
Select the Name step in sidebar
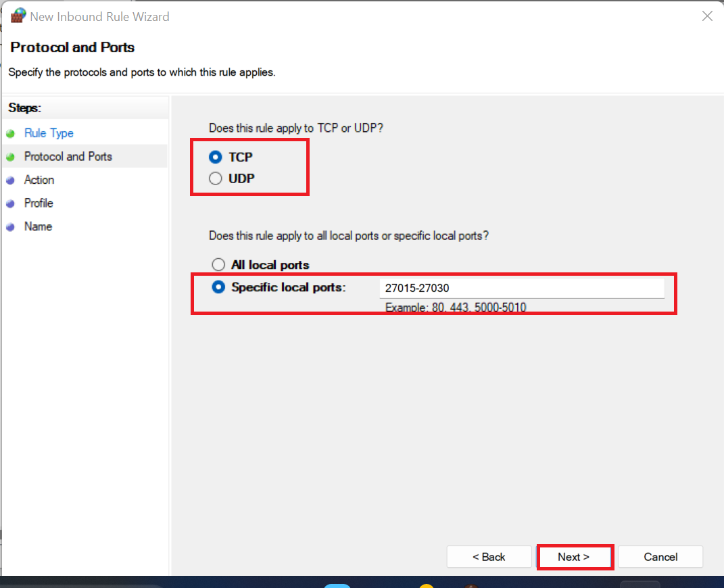[x=39, y=226]
